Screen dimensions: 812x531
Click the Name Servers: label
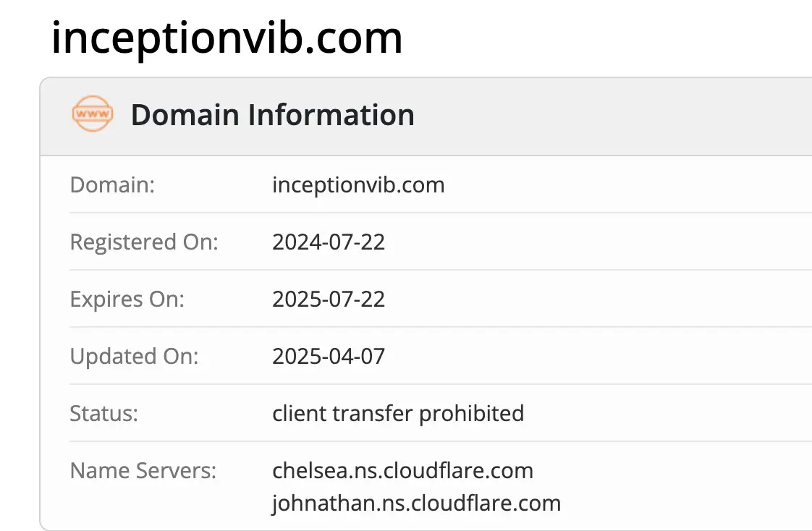(x=143, y=471)
